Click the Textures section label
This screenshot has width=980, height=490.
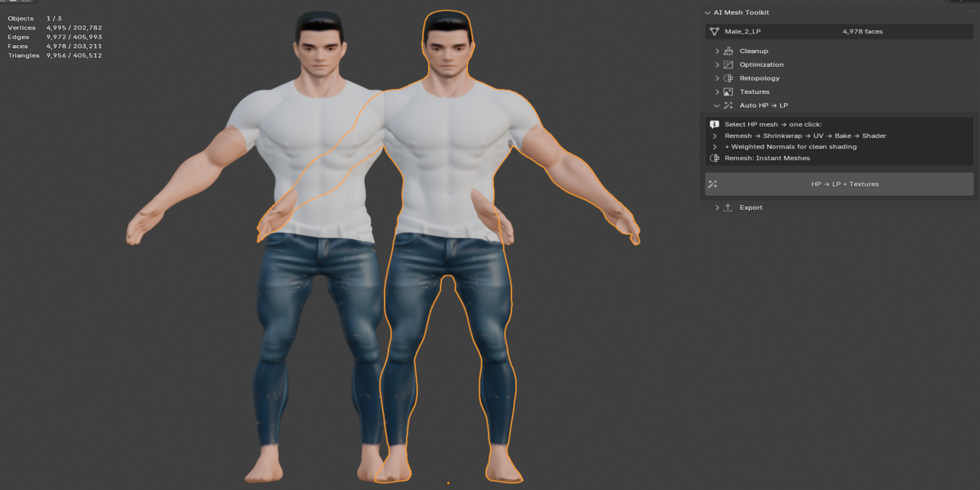pos(755,91)
